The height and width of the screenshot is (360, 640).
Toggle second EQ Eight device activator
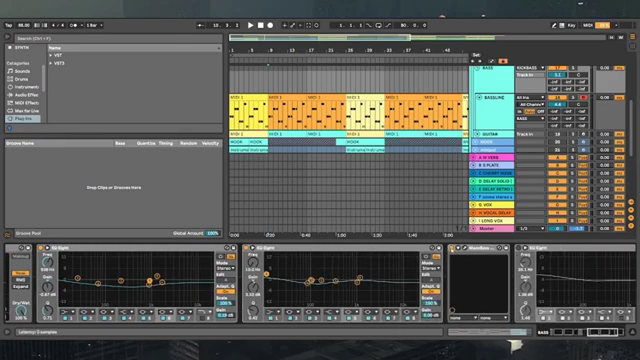pyautogui.click(x=246, y=248)
